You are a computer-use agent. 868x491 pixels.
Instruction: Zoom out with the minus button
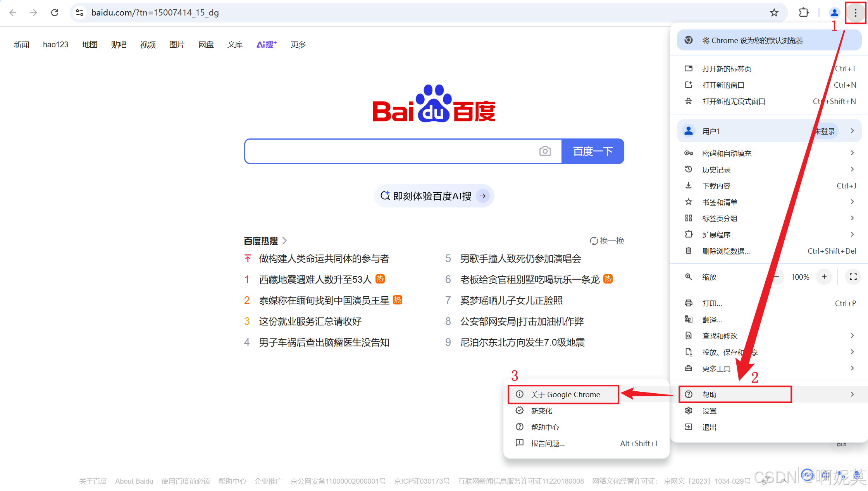(x=777, y=277)
